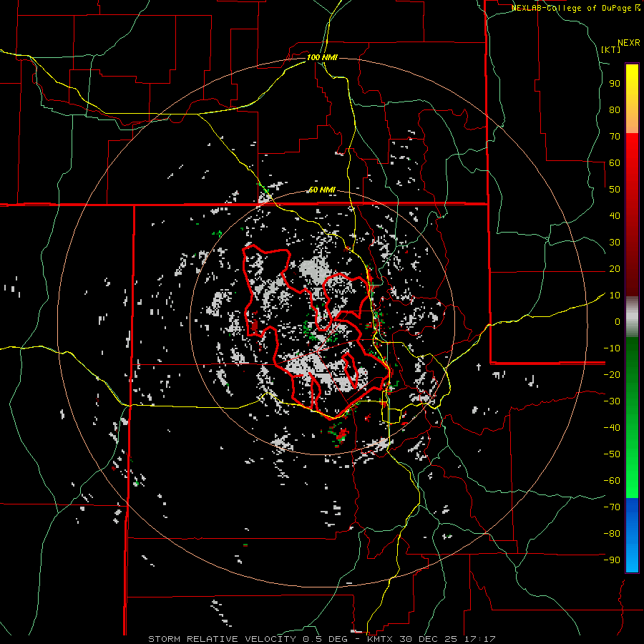Click the [KT] units label
The image size is (644, 644).
(x=611, y=49)
